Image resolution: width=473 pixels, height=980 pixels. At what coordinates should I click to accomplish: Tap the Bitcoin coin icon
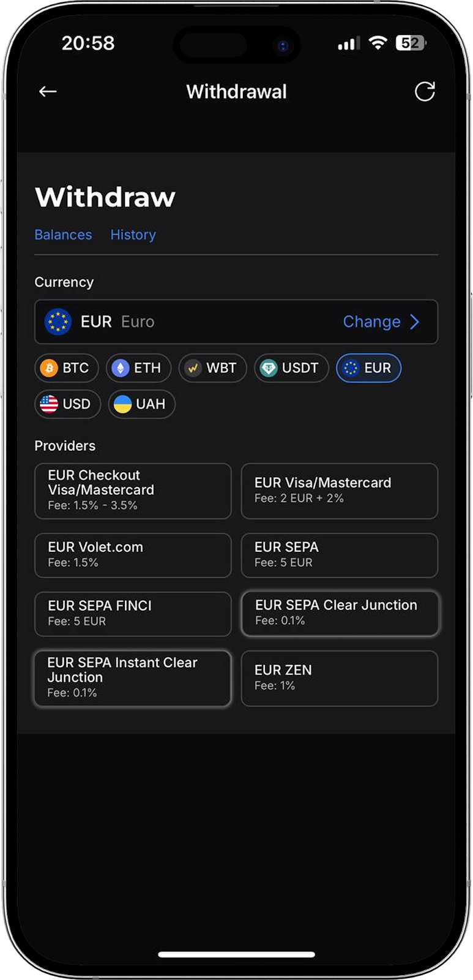(x=49, y=368)
